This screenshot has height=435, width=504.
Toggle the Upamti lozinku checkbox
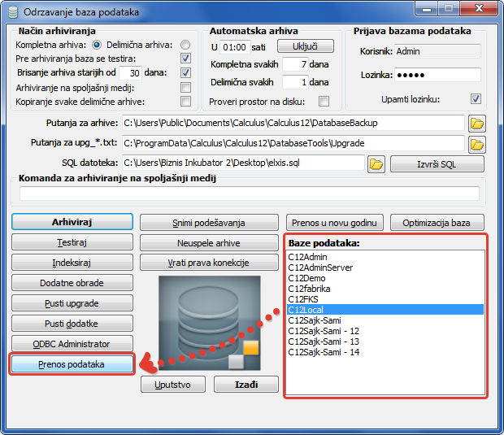tap(476, 99)
